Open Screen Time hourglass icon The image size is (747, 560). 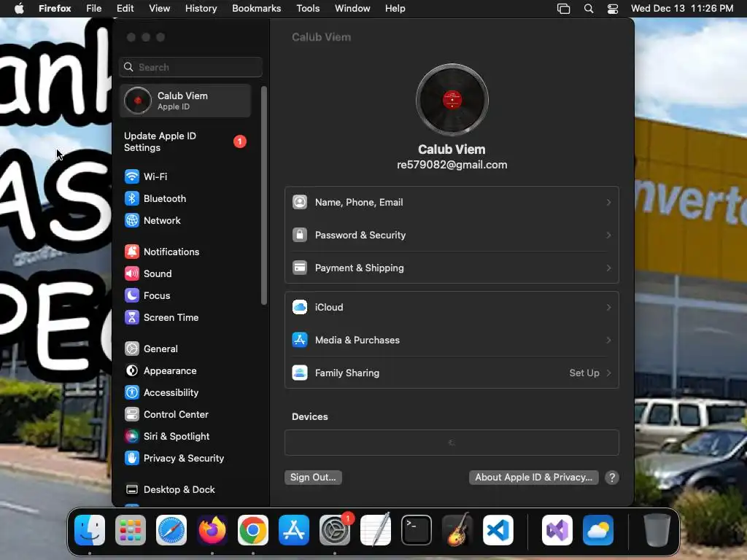(132, 318)
